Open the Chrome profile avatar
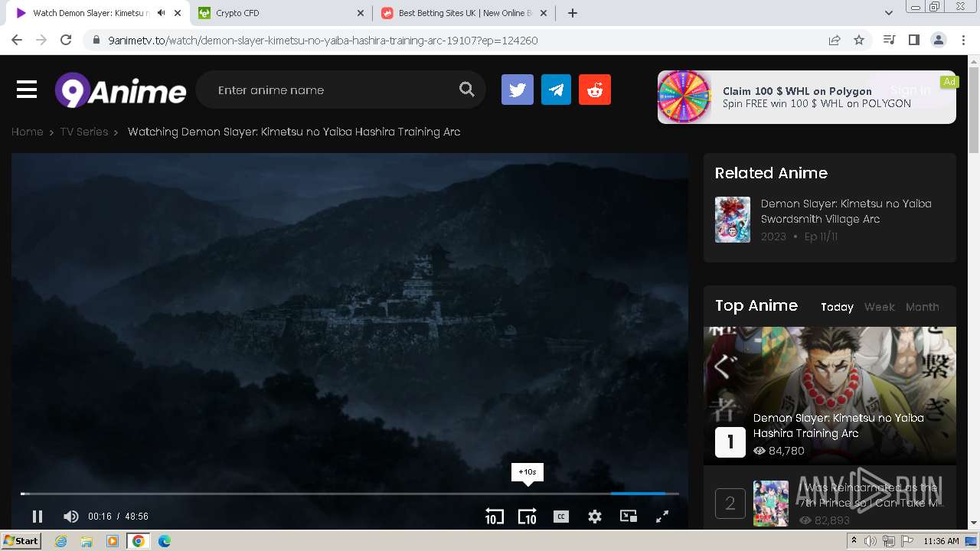 [938, 41]
